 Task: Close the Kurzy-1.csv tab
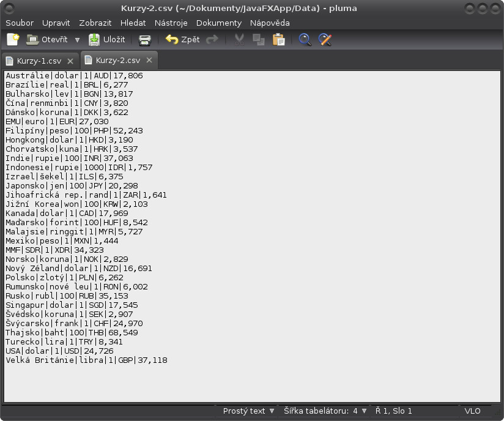pos(70,61)
